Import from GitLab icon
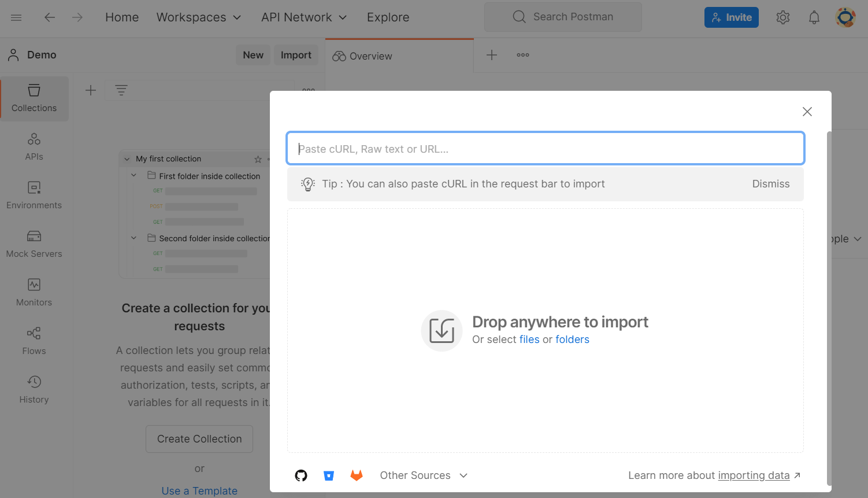Screen dimensions: 868x498 tap(357, 475)
